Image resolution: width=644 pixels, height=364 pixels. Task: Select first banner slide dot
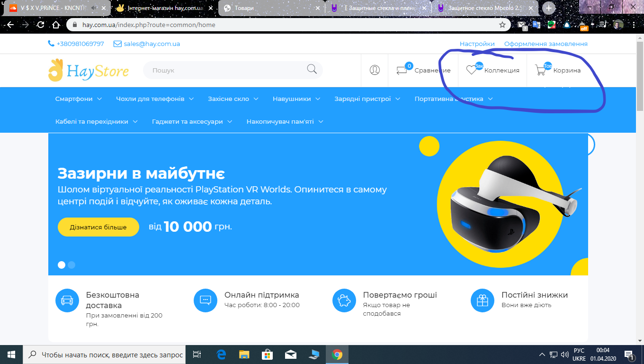(x=62, y=265)
